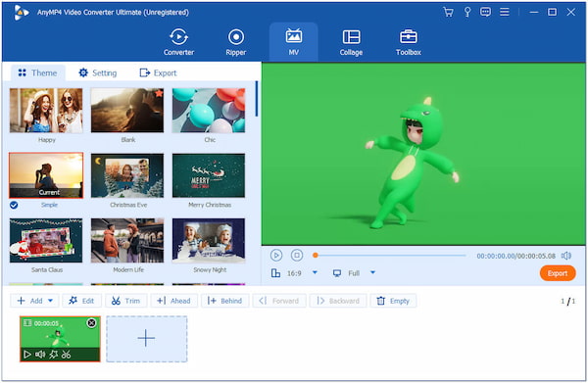Switch to the Setting tab

coord(98,72)
